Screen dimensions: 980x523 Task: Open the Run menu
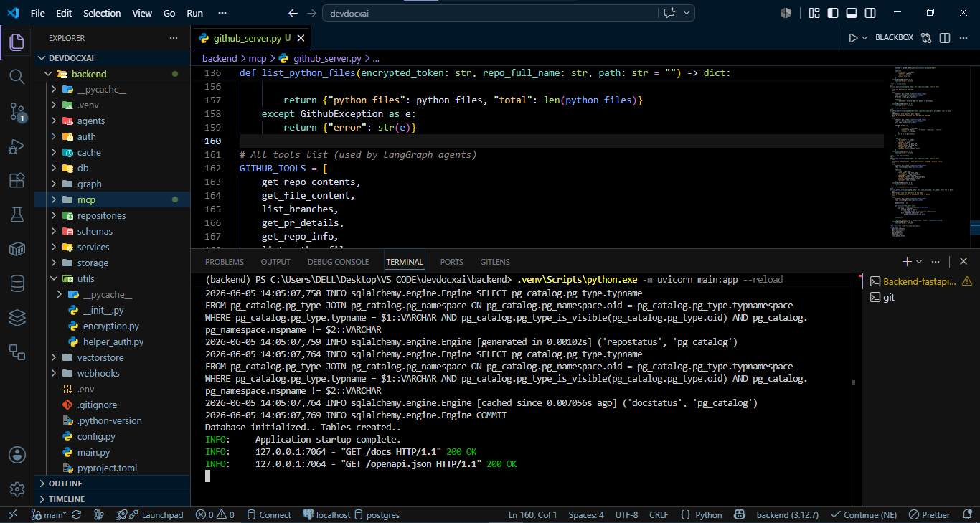tap(194, 13)
